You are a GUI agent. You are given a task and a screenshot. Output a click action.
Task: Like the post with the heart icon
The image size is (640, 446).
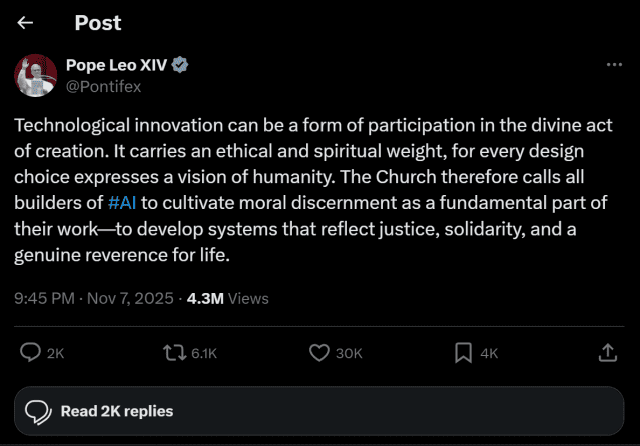[x=319, y=352]
